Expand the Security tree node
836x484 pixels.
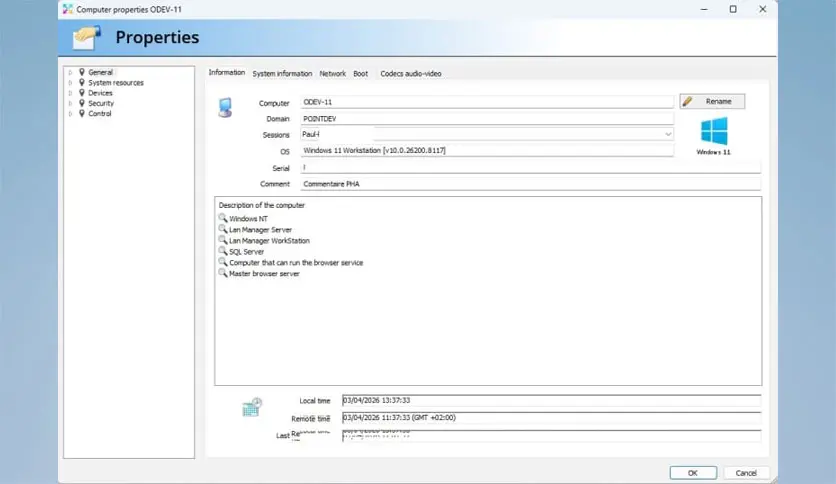tap(70, 103)
